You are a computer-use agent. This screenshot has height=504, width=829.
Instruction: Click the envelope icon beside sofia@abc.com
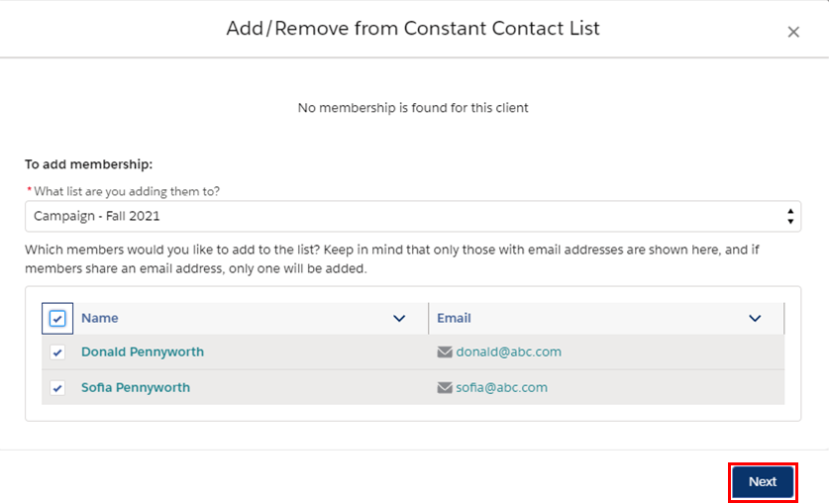(445, 388)
